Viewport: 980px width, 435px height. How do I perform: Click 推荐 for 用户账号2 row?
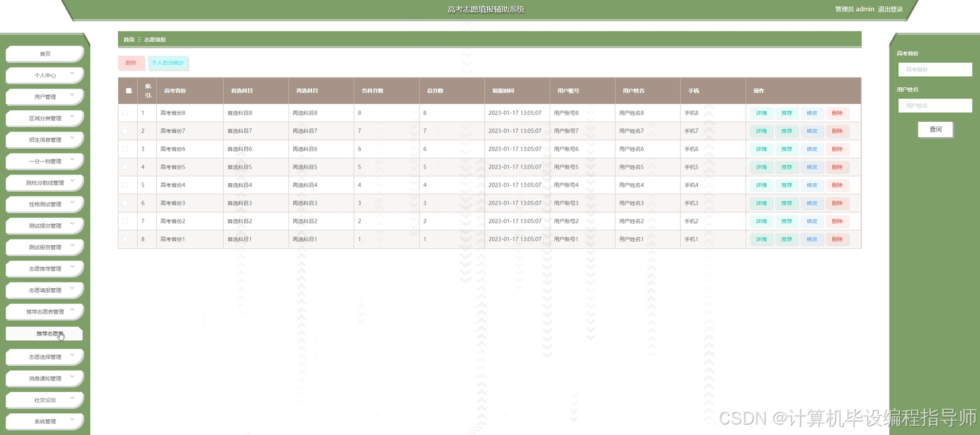(786, 221)
